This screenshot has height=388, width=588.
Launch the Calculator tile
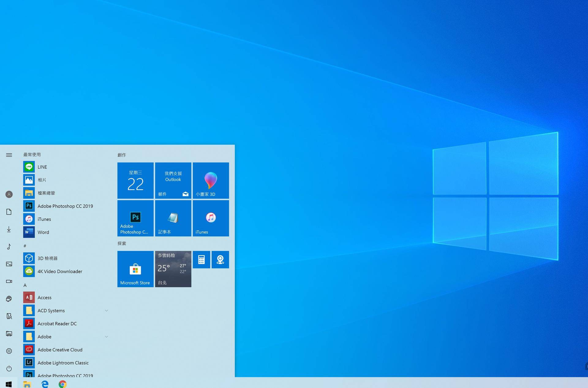pos(201,259)
